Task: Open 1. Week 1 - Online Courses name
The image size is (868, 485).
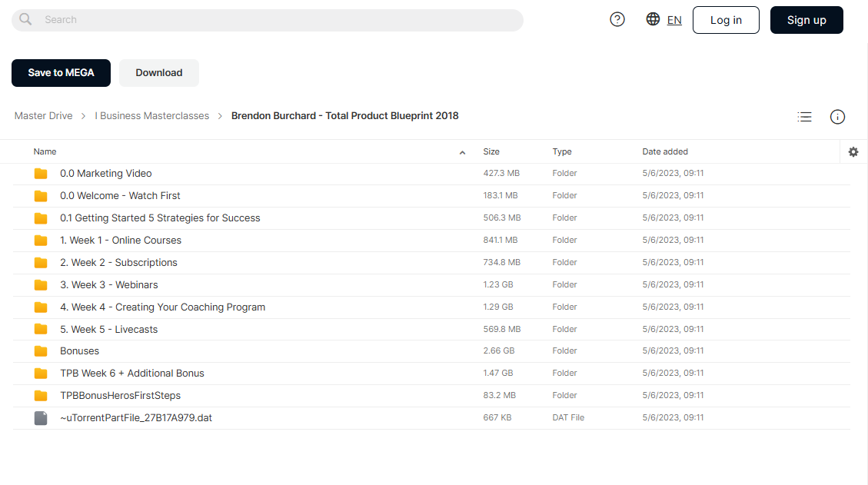Action: pyautogui.click(x=121, y=240)
